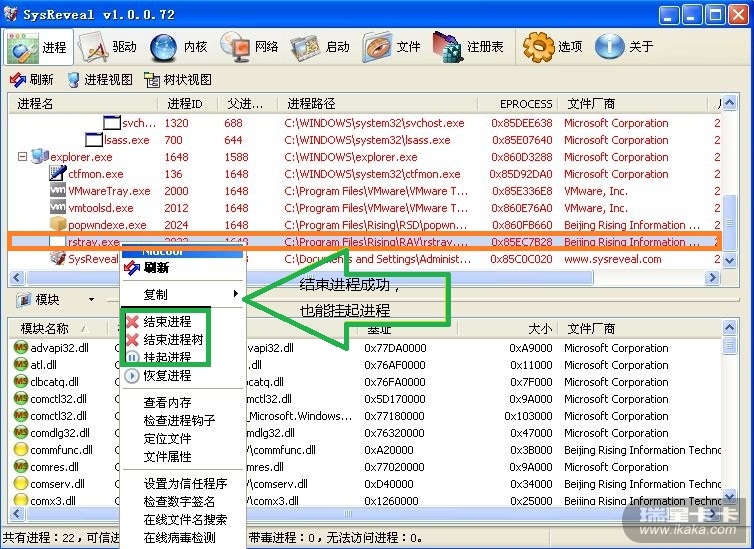Sort processes by 文件厂商 column header
The image size is (754, 549).
(x=633, y=104)
